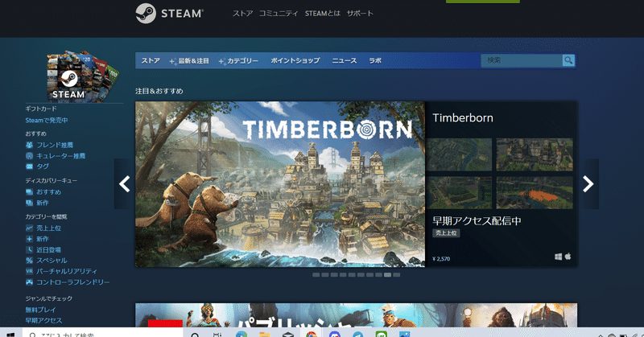Open コミュニティ in the top header

coord(279,14)
